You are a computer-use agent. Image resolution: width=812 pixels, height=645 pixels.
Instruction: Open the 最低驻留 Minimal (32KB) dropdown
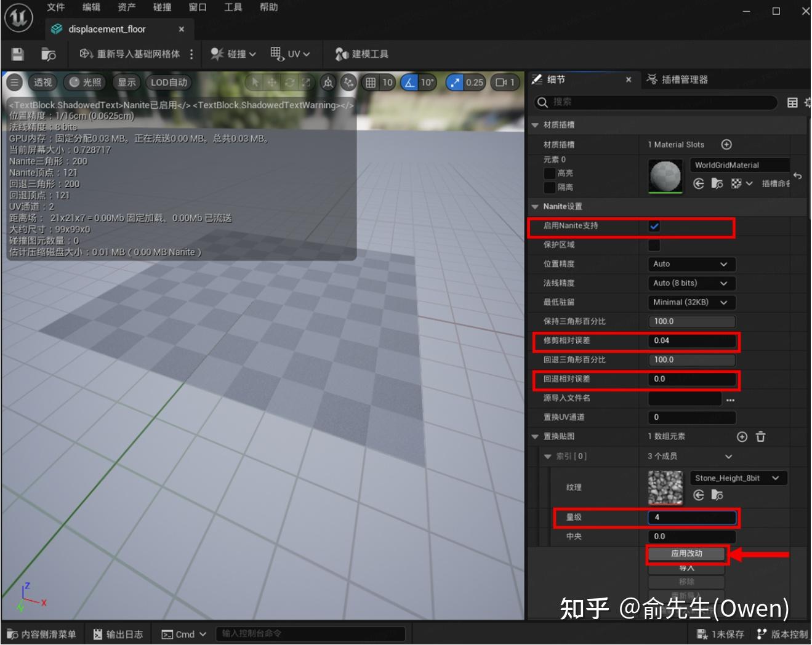(691, 302)
